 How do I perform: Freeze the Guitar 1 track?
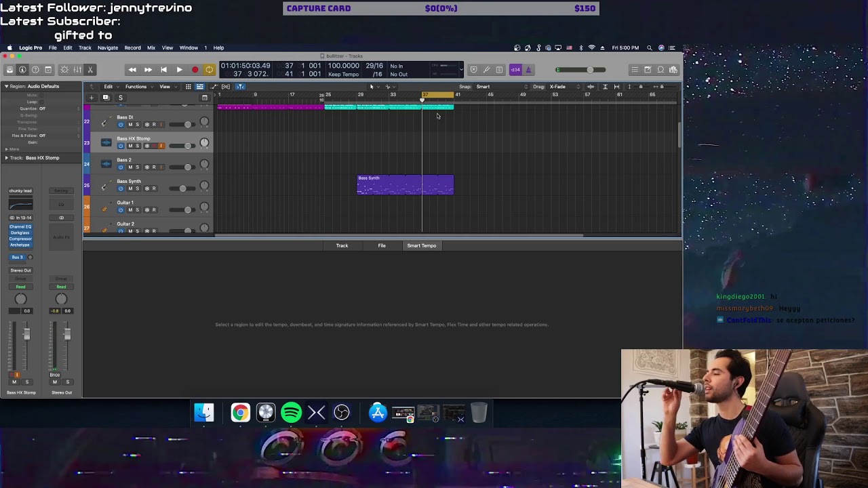[x=146, y=210]
